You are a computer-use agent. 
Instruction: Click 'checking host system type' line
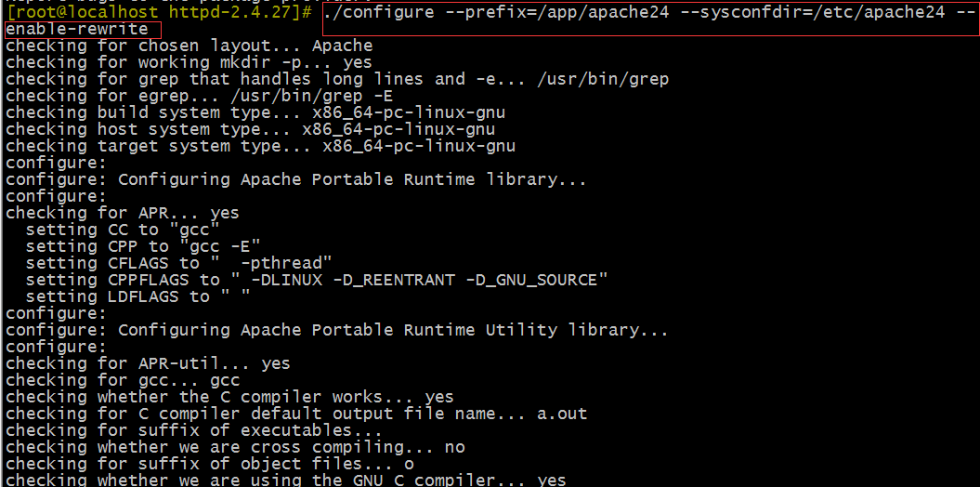[251, 130]
